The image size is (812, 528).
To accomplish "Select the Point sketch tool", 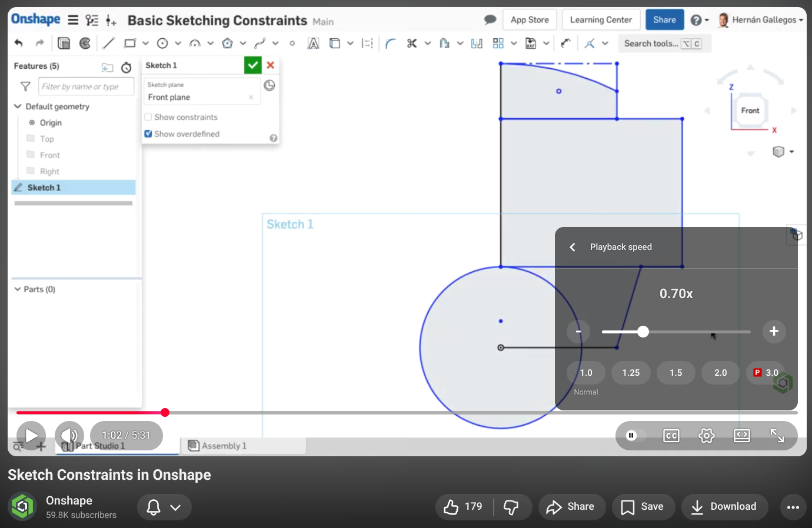I will [x=292, y=43].
